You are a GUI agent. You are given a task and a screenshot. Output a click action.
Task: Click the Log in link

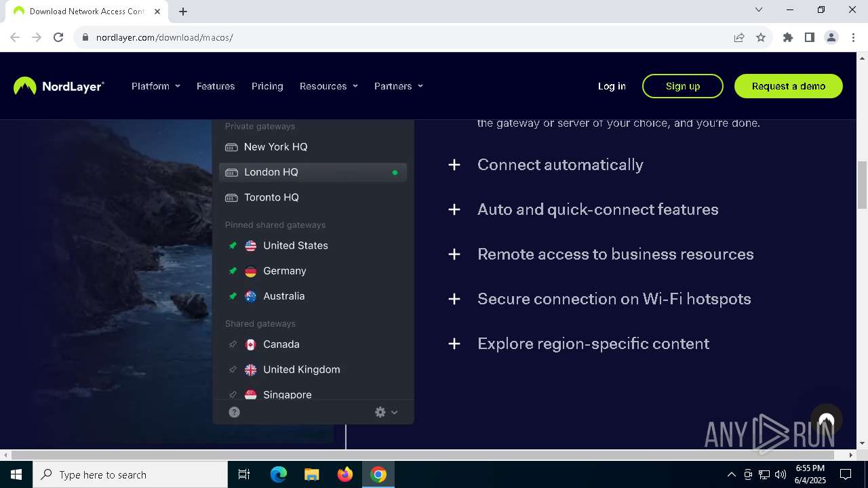point(612,86)
